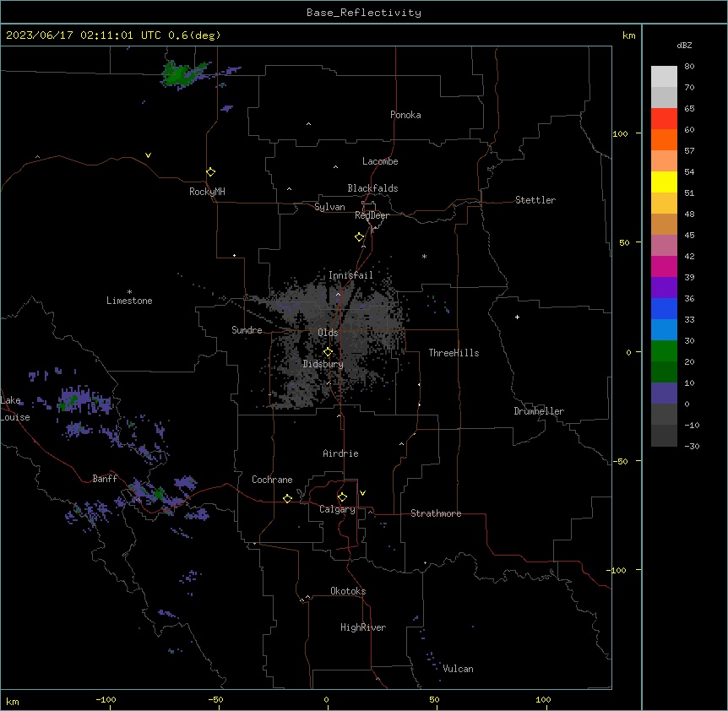728x711 pixels.
Task: Click the white asterisk marker east of Innisfail
Action: click(x=424, y=256)
